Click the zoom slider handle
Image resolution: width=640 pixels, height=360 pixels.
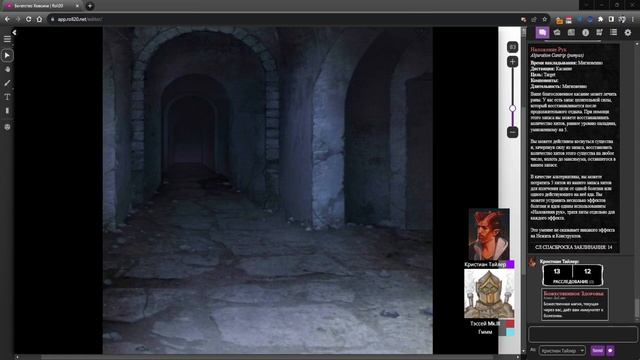(x=513, y=108)
